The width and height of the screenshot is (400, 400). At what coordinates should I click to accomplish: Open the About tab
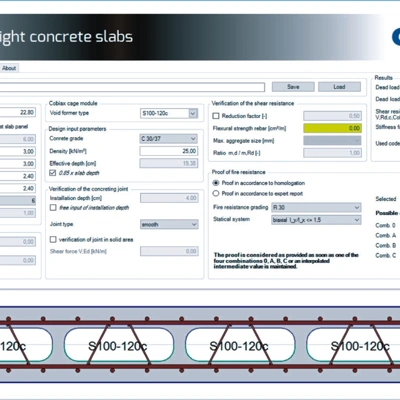[9, 68]
